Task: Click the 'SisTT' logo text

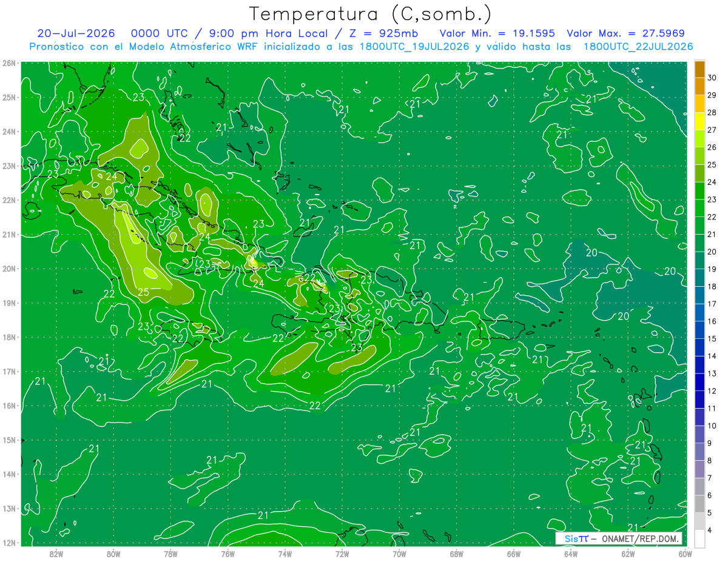Action: click(x=576, y=539)
